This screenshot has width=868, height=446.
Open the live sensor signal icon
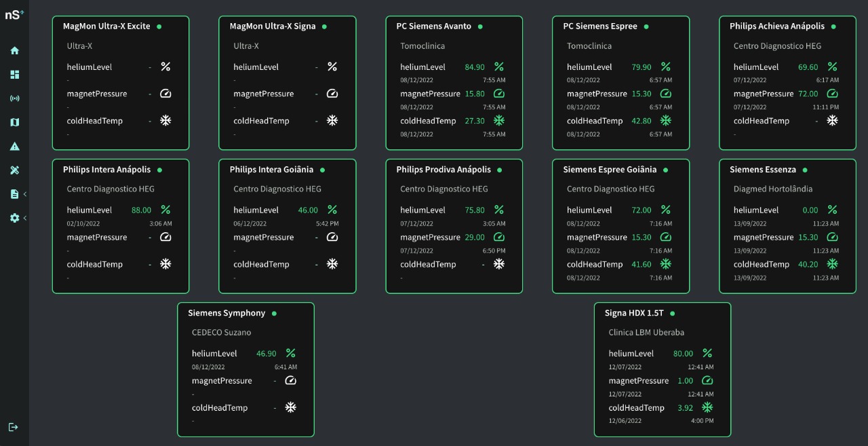pos(14,98)
